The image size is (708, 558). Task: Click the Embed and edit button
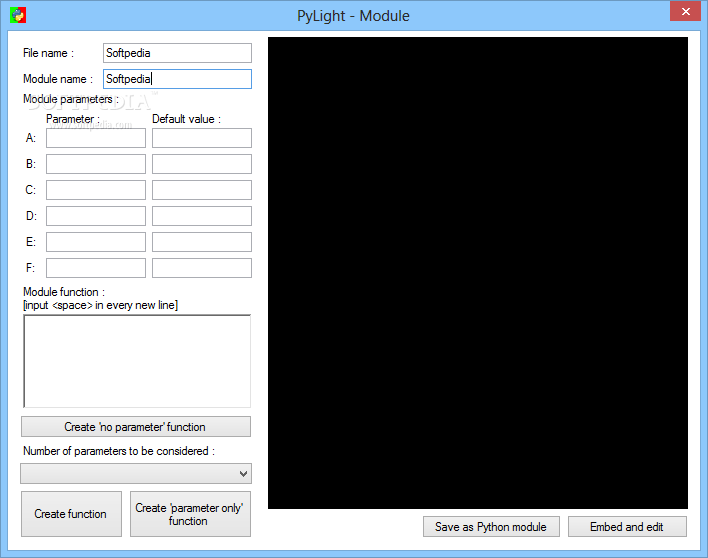[627, 526]
